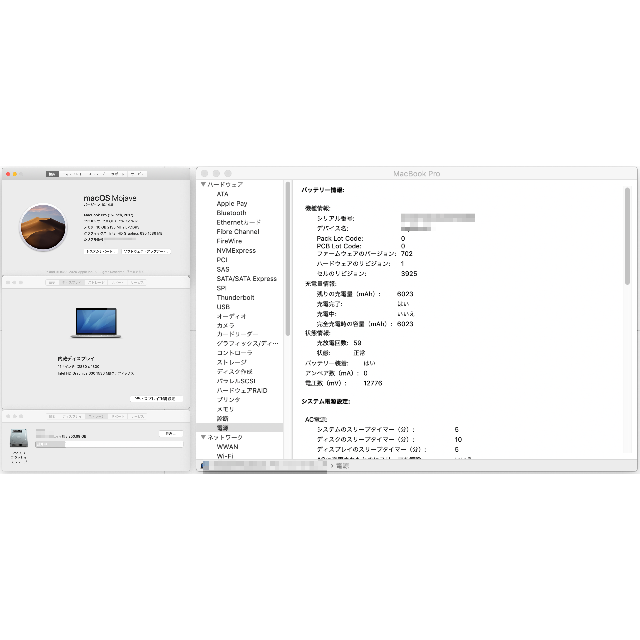The image size is (640, 640).
Task: Click the MacBook laptop image in the display window
Action: [x=96, y=322]
